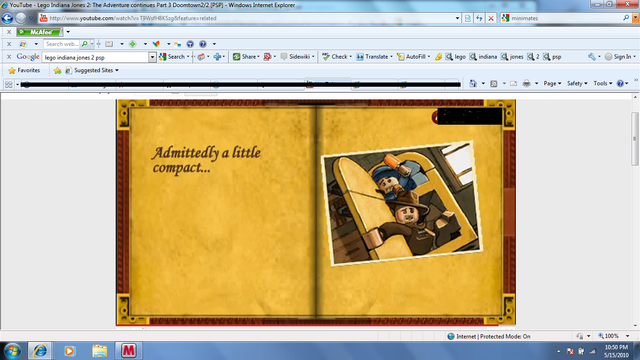The image size is (640, 360).
Task: Click the video progress bar
Action: click(307, 325)
